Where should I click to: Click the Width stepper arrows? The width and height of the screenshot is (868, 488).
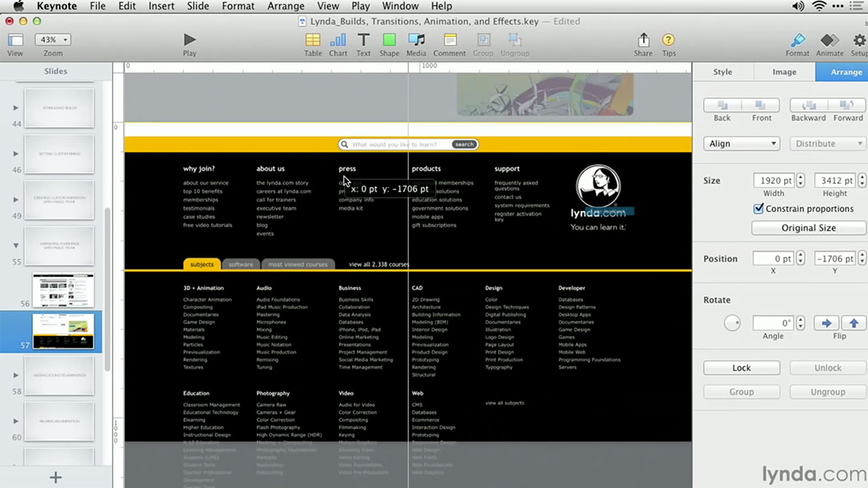click(x=800, y=181)
